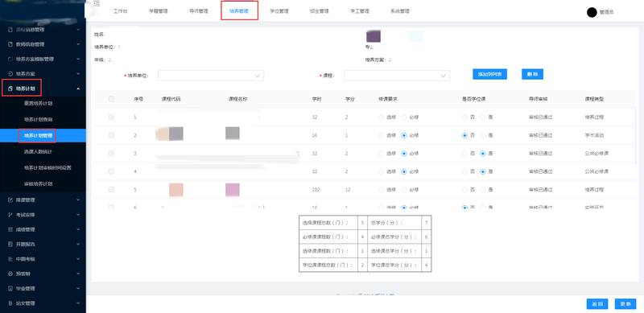Switch to the 导师管理 tab
The image size is (644, 313).
198,11
